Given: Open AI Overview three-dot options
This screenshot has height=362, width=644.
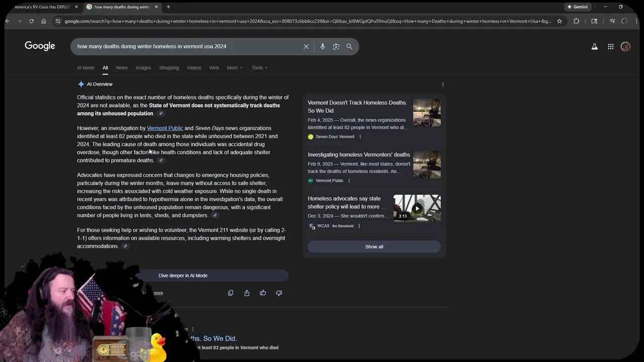Looking at the screenshot, I should point(443,84).
